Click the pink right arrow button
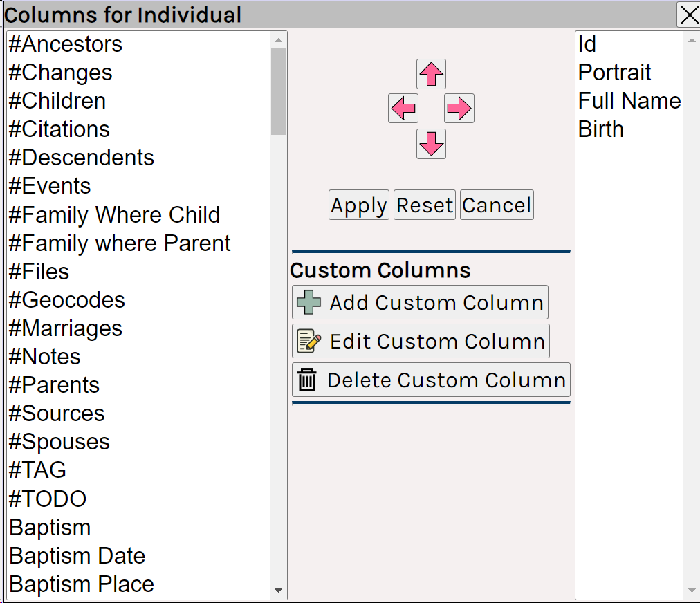This screenshot has width=700, height=603. (459, 108)
